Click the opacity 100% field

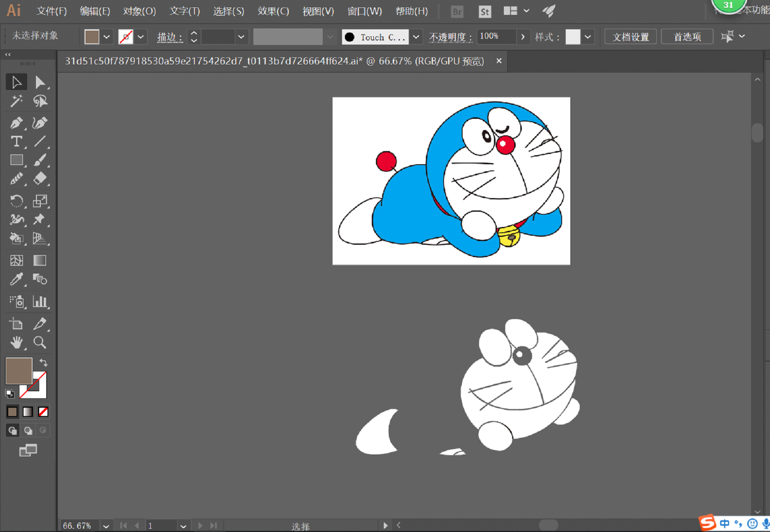pos(496,36)
